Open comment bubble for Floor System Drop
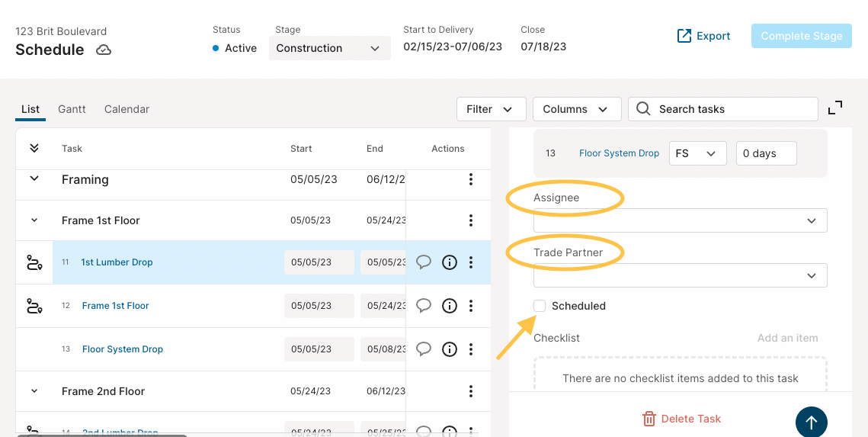 pyautogui.click(x=424, y=349)
